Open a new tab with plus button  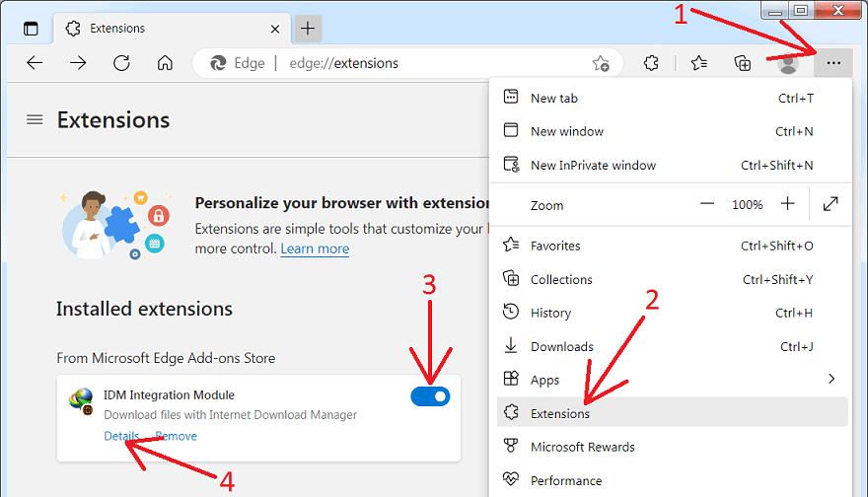pos(308,29)
